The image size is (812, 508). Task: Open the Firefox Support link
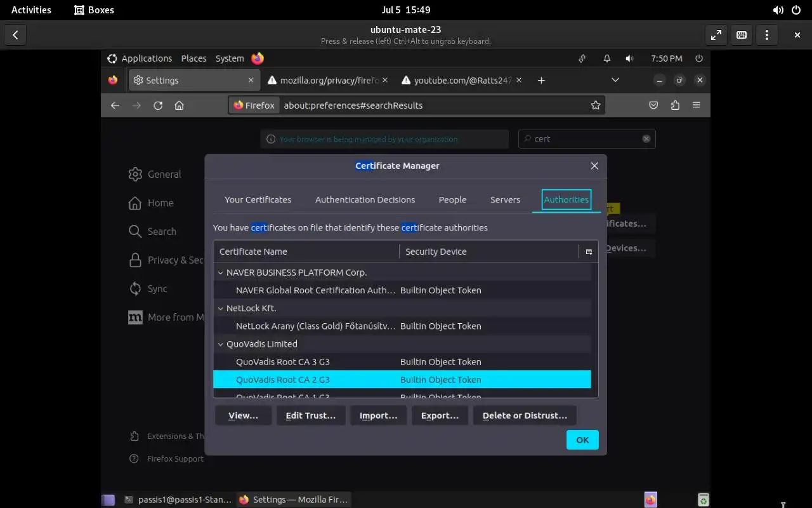[x=166, y=459]
